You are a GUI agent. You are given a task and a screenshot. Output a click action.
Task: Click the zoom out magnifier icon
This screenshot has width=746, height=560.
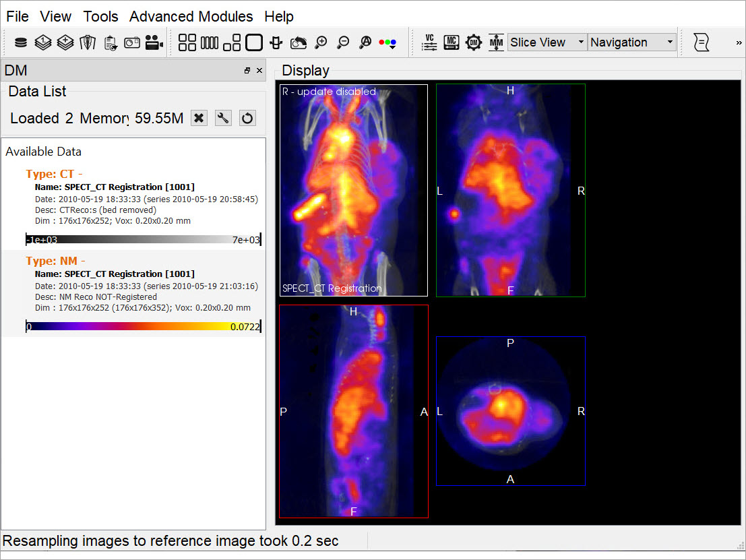pos(343,42)
